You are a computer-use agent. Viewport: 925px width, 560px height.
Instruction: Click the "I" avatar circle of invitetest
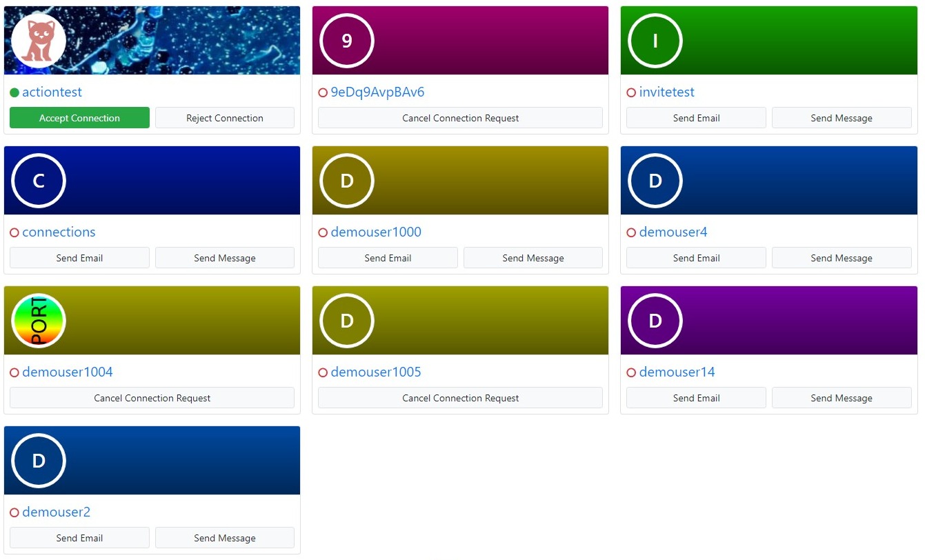(x=655, y=41)
